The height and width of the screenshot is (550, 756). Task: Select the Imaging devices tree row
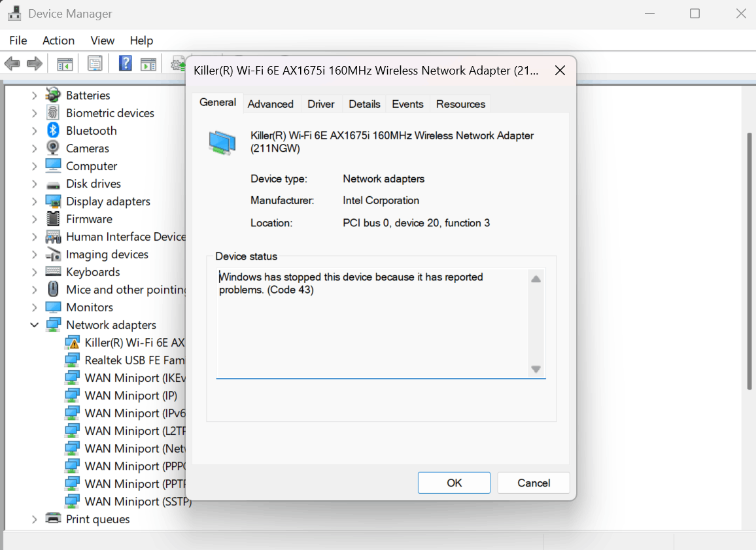(x=107, y=254)
